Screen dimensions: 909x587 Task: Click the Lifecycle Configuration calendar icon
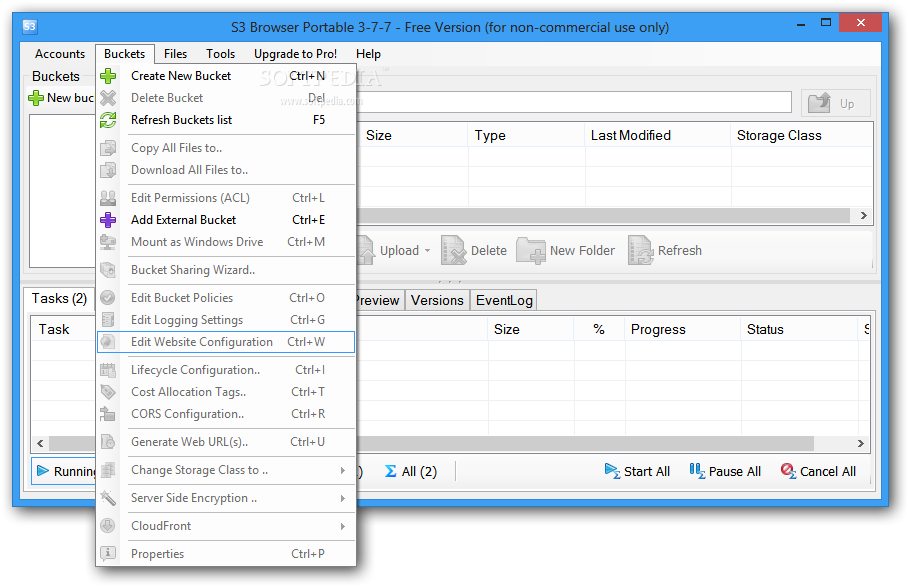tap(108, 370)
